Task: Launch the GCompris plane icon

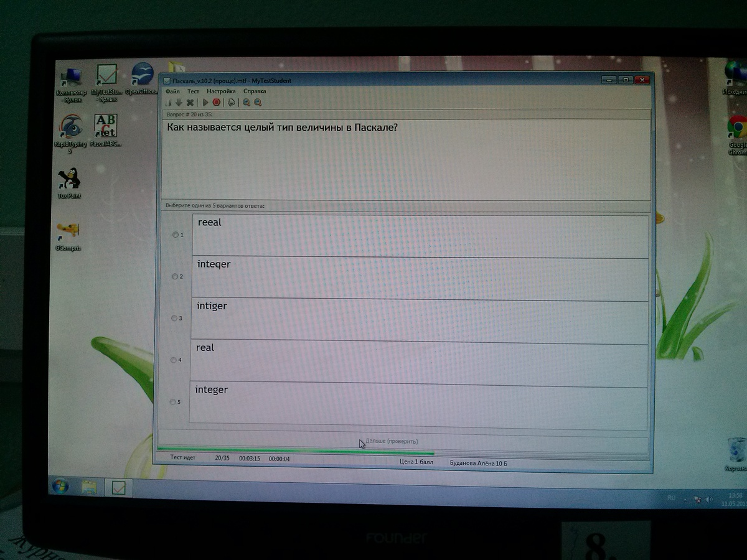Action: [68, 236]
